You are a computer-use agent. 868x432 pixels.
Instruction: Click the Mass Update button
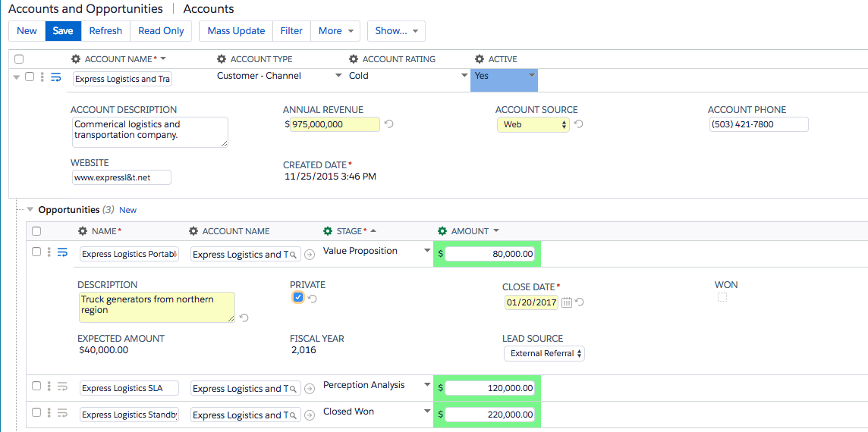(x=236, y=31)
